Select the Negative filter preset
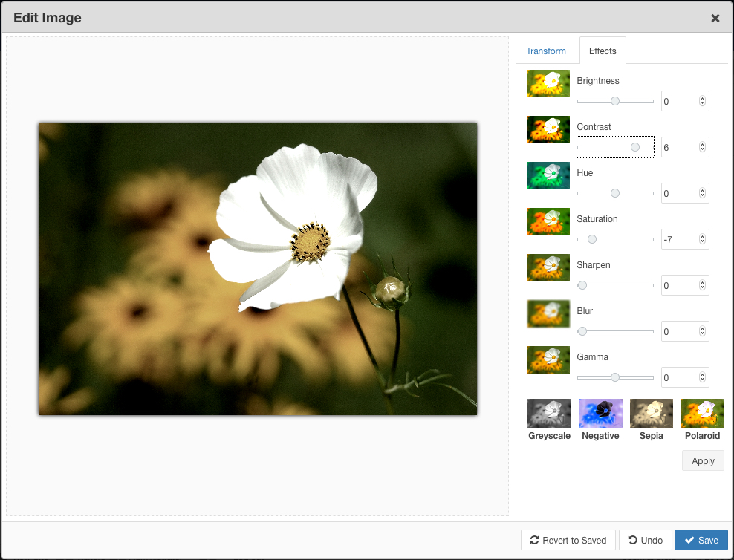The height and width of the screenshot is (560, 734). pyautogui.click(x=600, y=412)
